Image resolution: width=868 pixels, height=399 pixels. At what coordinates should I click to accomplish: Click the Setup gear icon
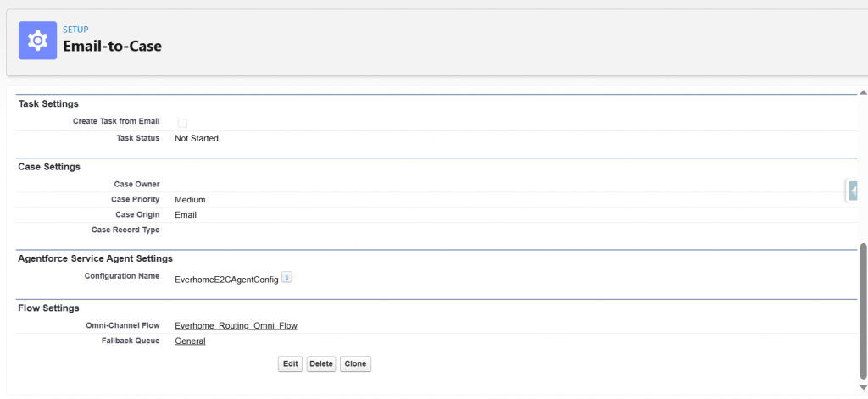[37, 40]
